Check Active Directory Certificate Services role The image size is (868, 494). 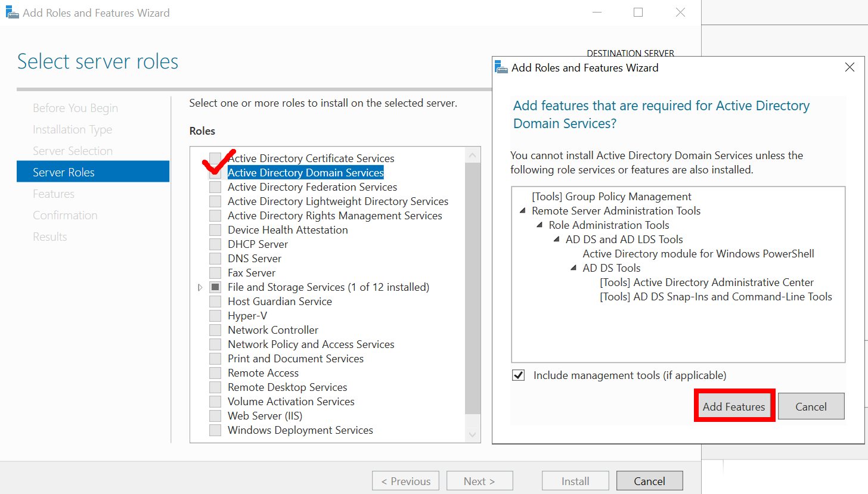coord(215,159)
